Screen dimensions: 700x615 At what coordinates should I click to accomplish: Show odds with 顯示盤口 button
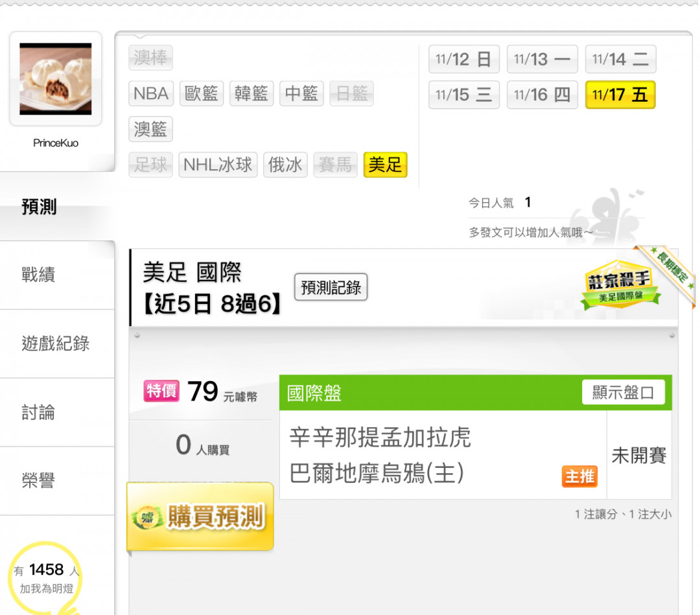pos(624,392)
